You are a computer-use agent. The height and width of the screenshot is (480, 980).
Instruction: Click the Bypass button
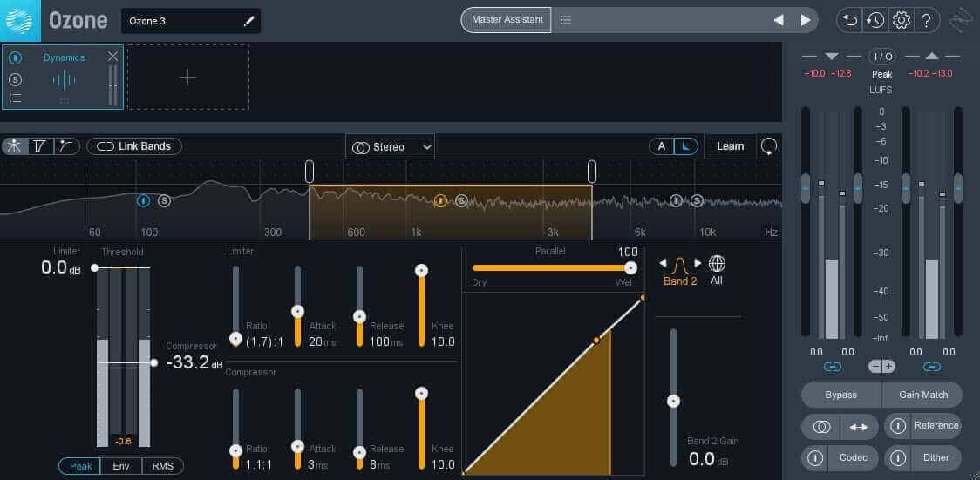point(841,395)
